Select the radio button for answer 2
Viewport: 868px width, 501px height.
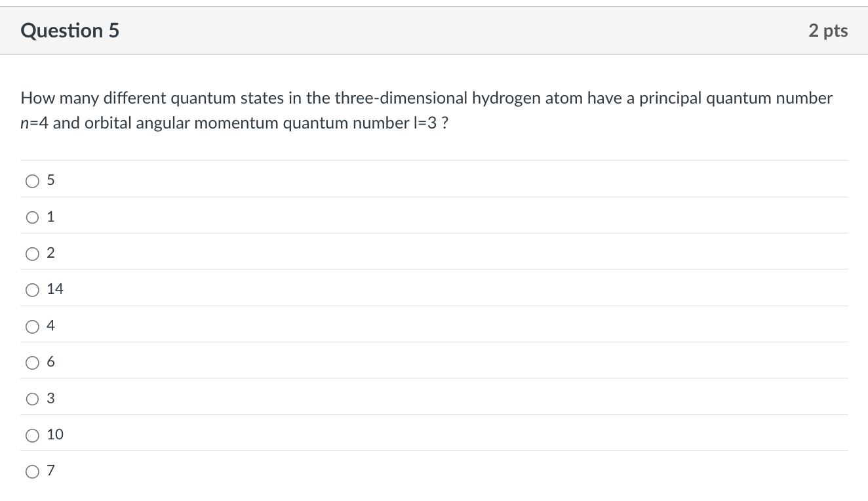[x=32, y=253]
